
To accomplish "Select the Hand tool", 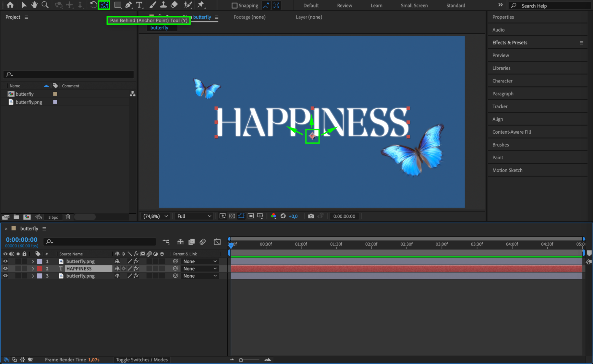I will (x=34, y=5).
